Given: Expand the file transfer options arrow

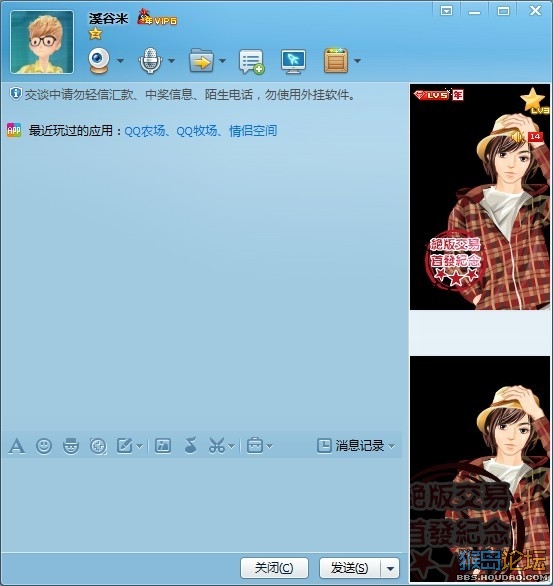Looking at the screenshot, I should pos(222,61).
